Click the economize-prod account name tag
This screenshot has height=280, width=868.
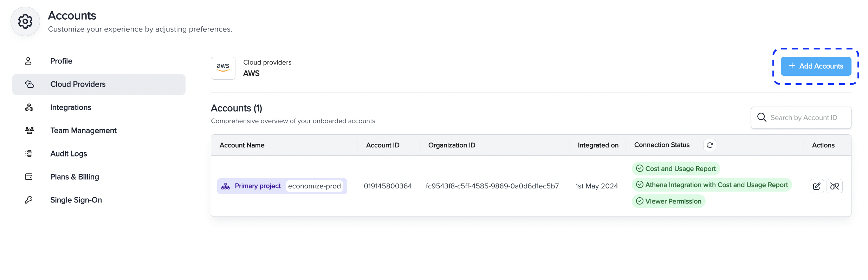coord(314,186)
